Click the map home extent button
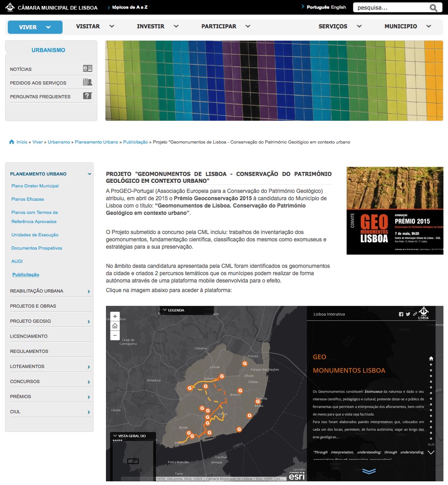This screenshot has height=485, width=448. click(115, 326)
